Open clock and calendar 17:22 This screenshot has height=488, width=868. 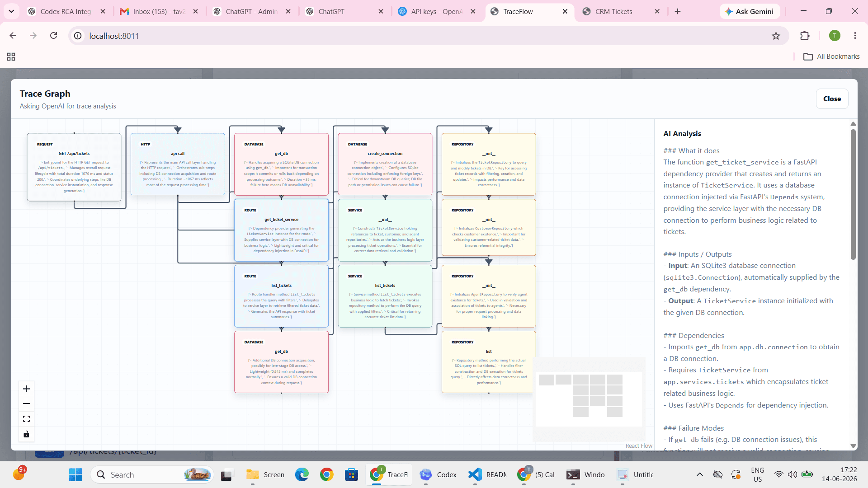(x=840, y=474)
